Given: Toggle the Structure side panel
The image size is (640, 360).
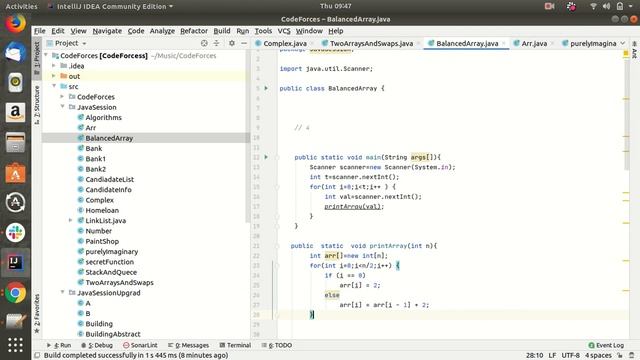Looking at the screenshot, I should [37, 105].
